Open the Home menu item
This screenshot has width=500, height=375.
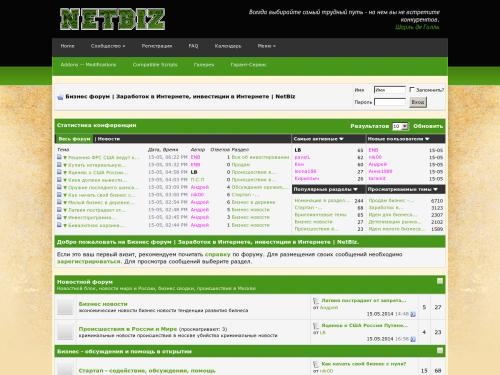coord(67,46)
